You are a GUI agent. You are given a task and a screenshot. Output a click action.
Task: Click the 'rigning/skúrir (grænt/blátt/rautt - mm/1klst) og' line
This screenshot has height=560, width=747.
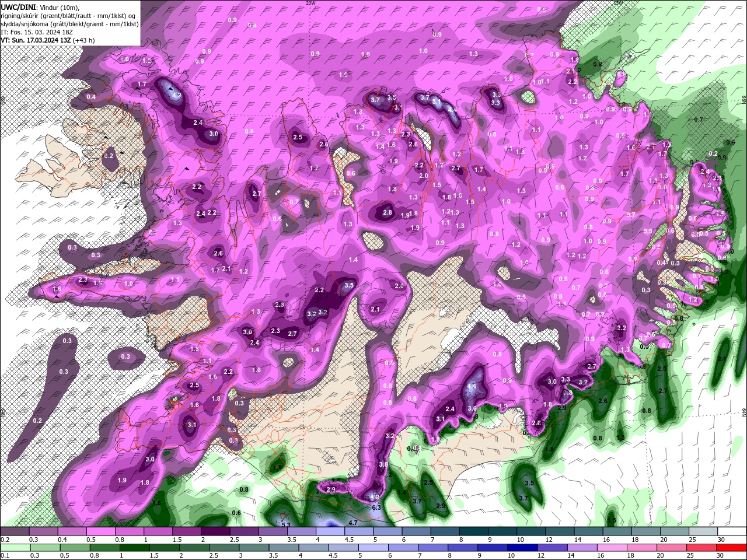point(69,15)
